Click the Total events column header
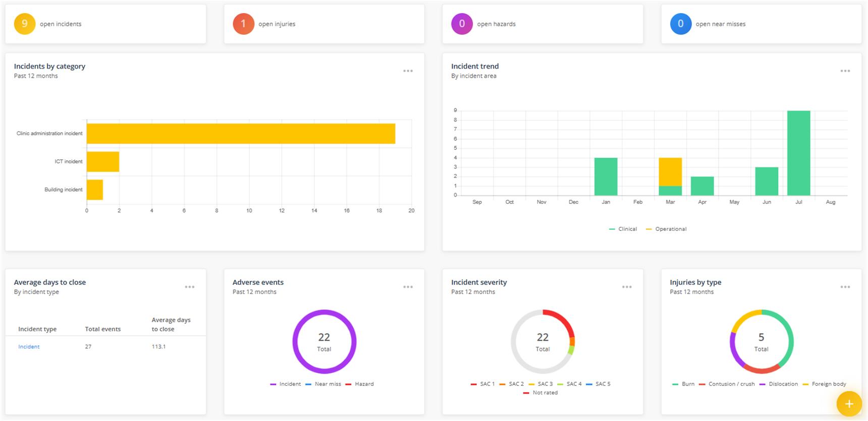Image resolution: width=868 pixels, height=421 pixels. [x=103, y=329]
